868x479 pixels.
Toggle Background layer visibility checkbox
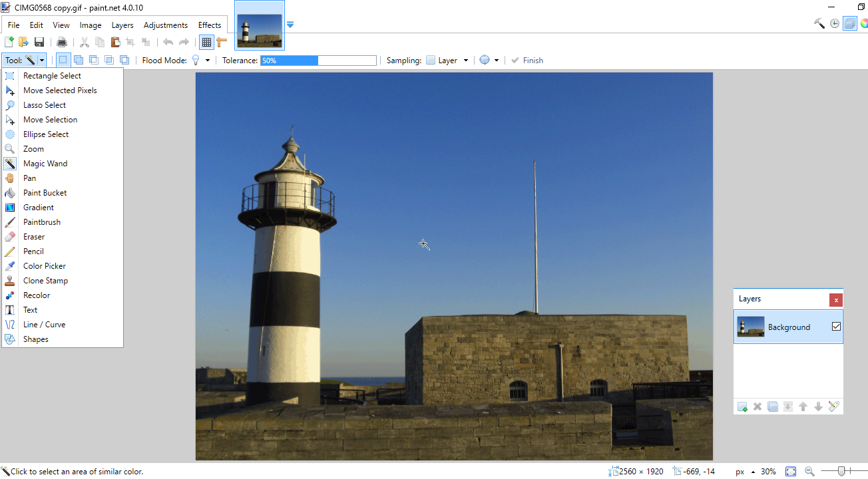point(835,327)
